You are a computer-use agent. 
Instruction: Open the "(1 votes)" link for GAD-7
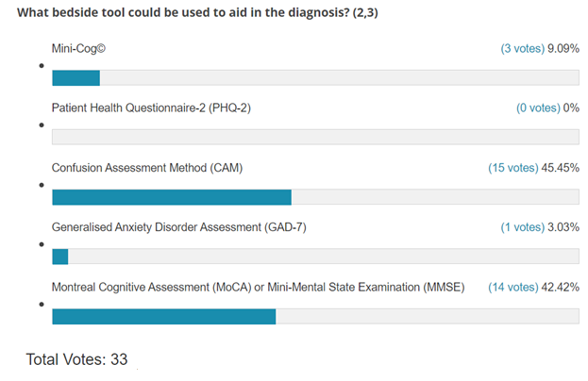point(522,227)
